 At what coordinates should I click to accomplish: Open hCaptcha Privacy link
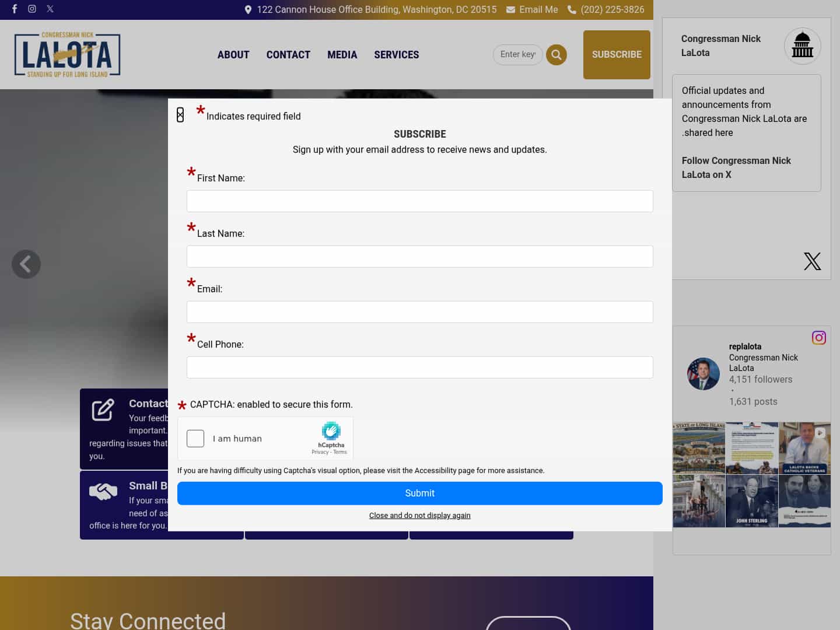tap(320, 452)
